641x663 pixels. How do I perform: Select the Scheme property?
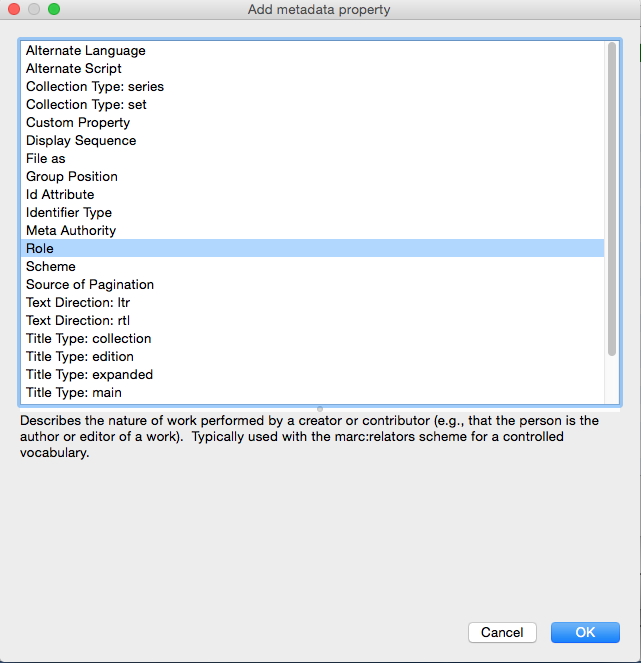[x=50, y=267]
